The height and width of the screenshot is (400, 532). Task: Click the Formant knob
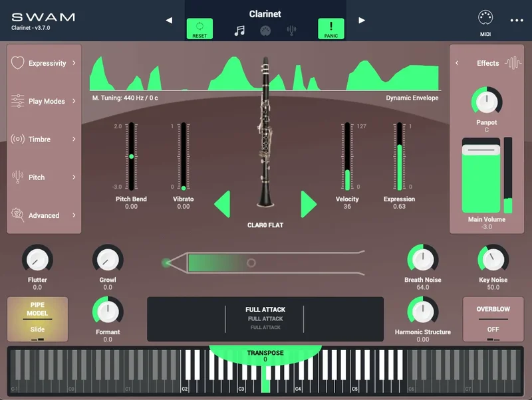[x=108, y=312]
